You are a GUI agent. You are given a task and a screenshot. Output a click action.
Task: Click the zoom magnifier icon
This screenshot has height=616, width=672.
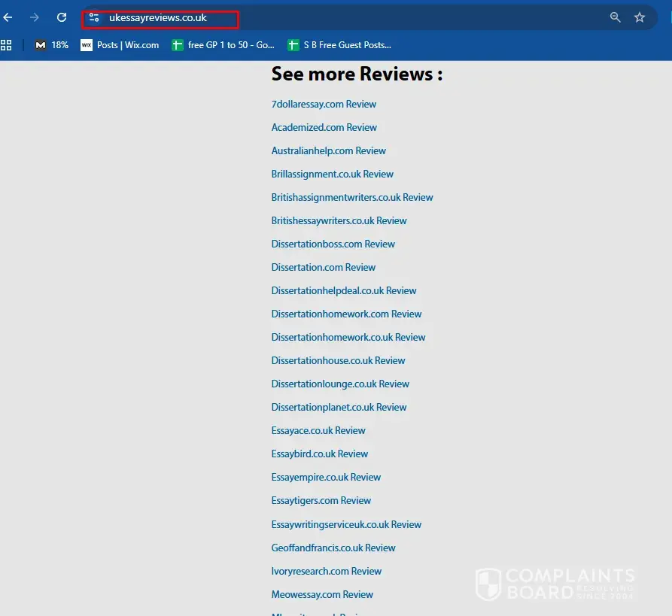click(x=616, y=17)
